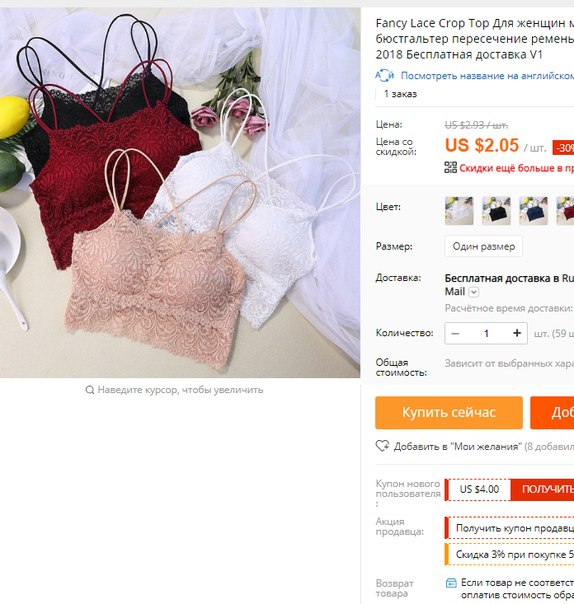Click the orange add-to-cart button

[x=552, y=413]
